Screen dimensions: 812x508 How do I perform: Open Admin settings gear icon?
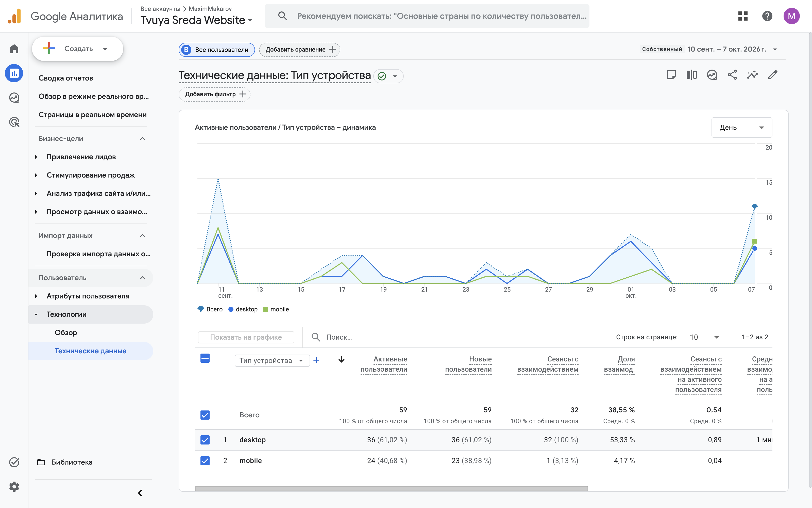pos(14,486)
